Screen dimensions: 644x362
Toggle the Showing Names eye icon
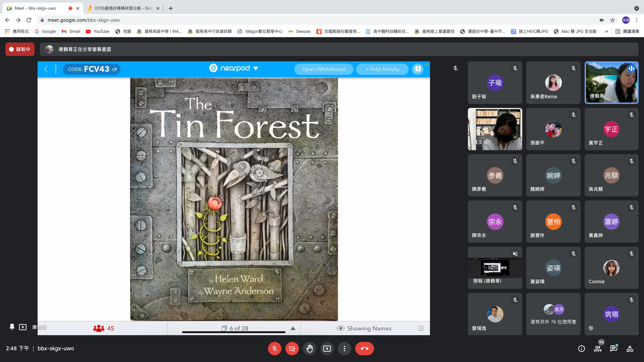pos(340,328)
